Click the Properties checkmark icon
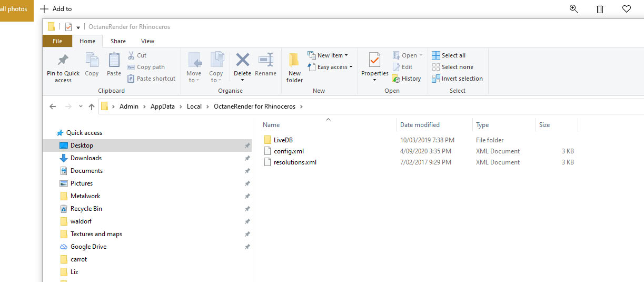This screenshot has width=644, height=282. click(374, 60)
